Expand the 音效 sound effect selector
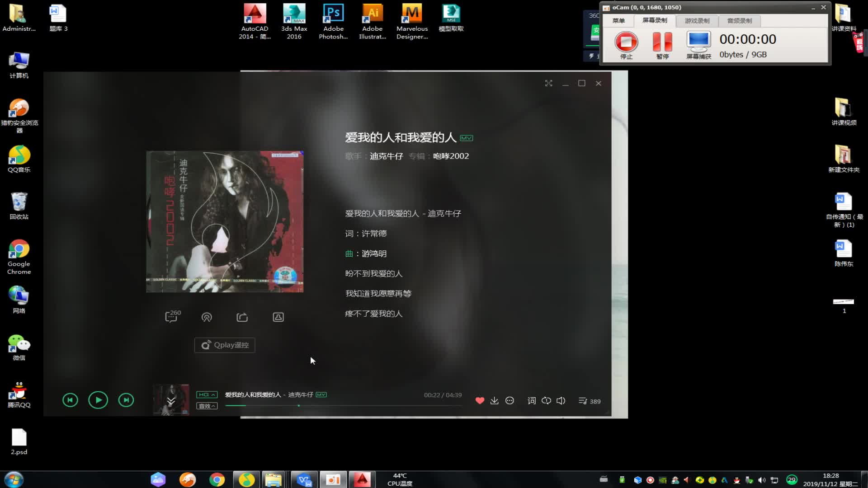 (207, 406)
